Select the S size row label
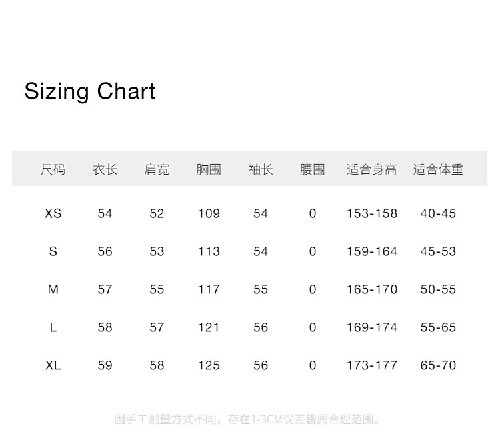This screenshot has height=448, width=500. pos(53,251)
